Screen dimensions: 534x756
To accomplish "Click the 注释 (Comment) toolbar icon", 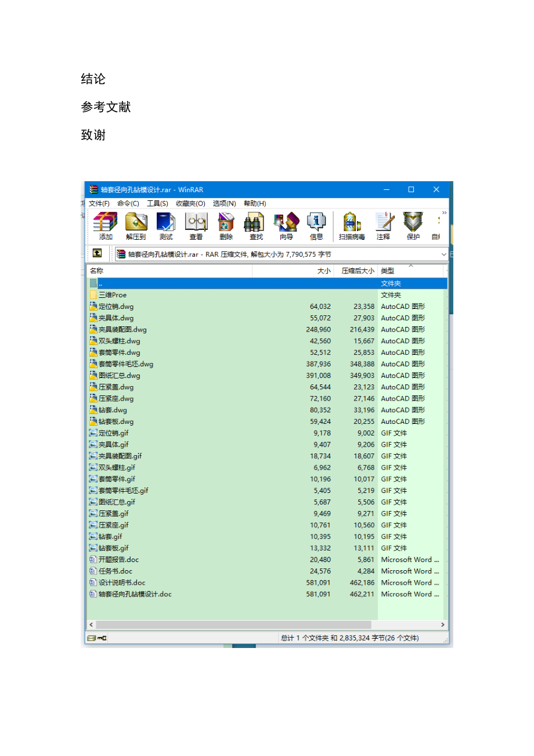I will [x=383, y=225].
